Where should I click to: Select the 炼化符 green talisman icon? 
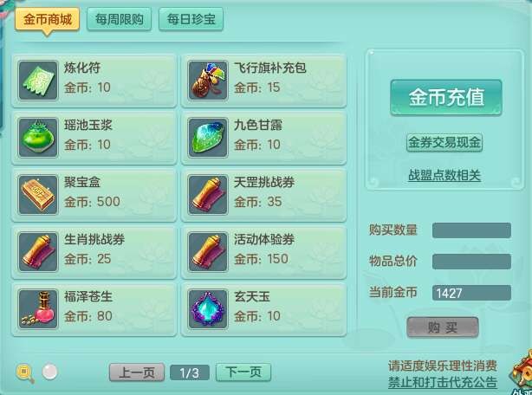(38, 81)
